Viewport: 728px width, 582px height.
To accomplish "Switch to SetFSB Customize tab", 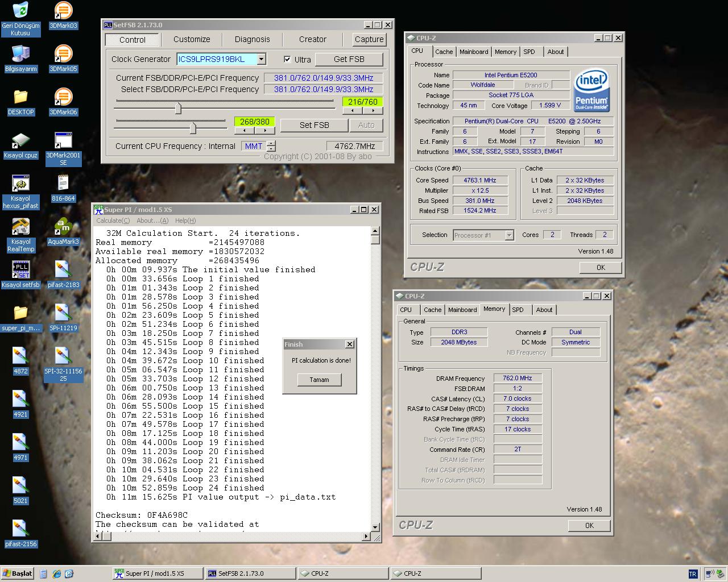I will point(192,39).
